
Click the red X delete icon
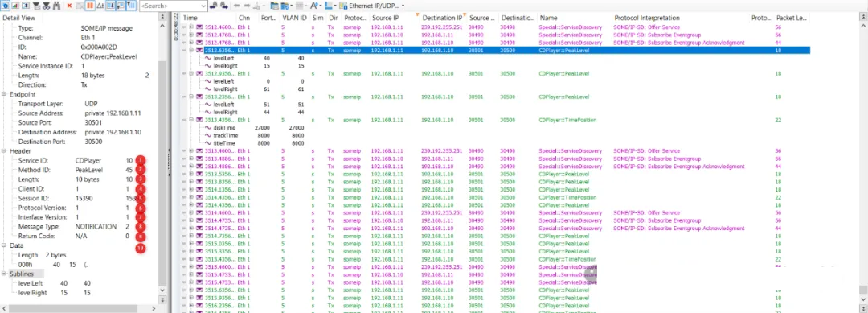click(x=69, y=6)
